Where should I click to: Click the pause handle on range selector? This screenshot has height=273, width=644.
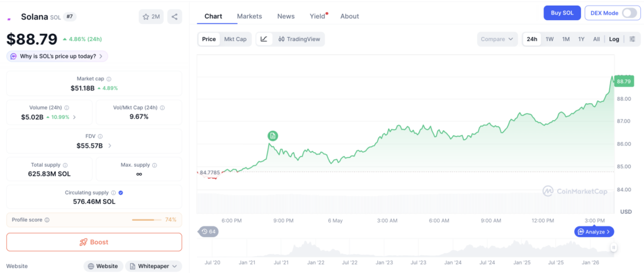(614, 247)
